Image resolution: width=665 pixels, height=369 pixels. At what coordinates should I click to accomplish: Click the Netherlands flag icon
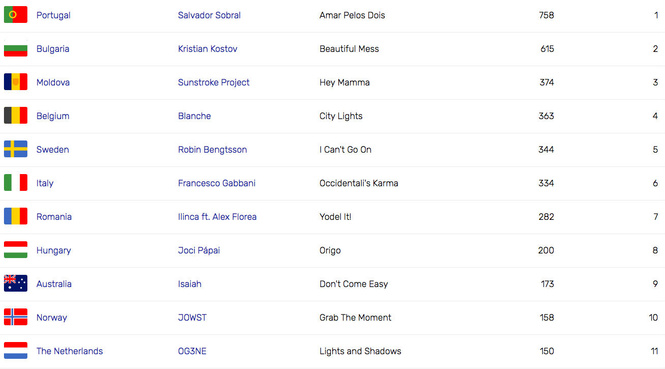pyautogui.click(x=16, y=350)
